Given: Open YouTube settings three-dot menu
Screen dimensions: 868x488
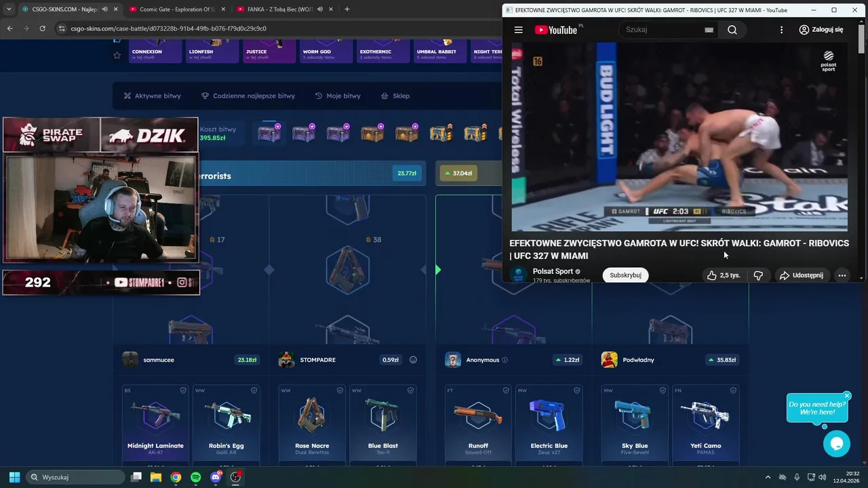Looking at the screenshot, I should [x=781, y=30].
